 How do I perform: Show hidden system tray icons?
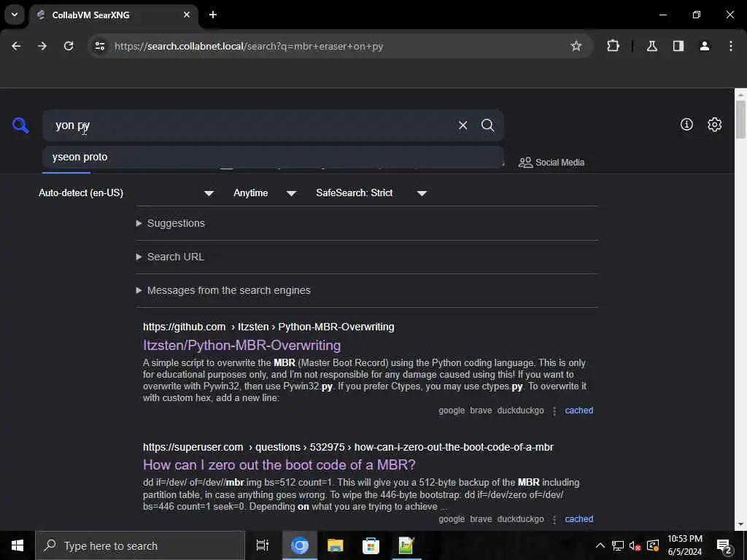[x=600, y=545]
